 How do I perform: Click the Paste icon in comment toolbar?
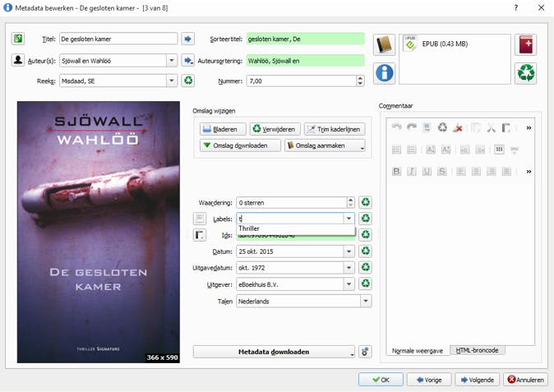[x=506, y=127]
